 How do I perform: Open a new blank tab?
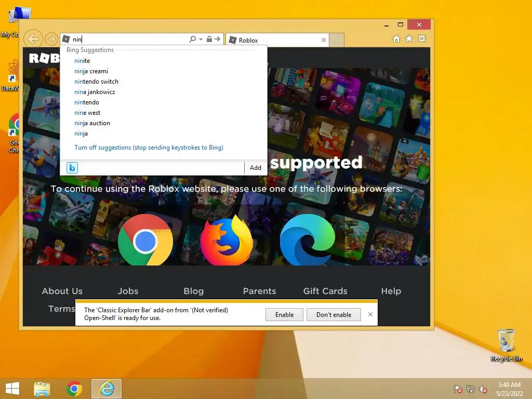pyautogui.click(x=337, y=40)
